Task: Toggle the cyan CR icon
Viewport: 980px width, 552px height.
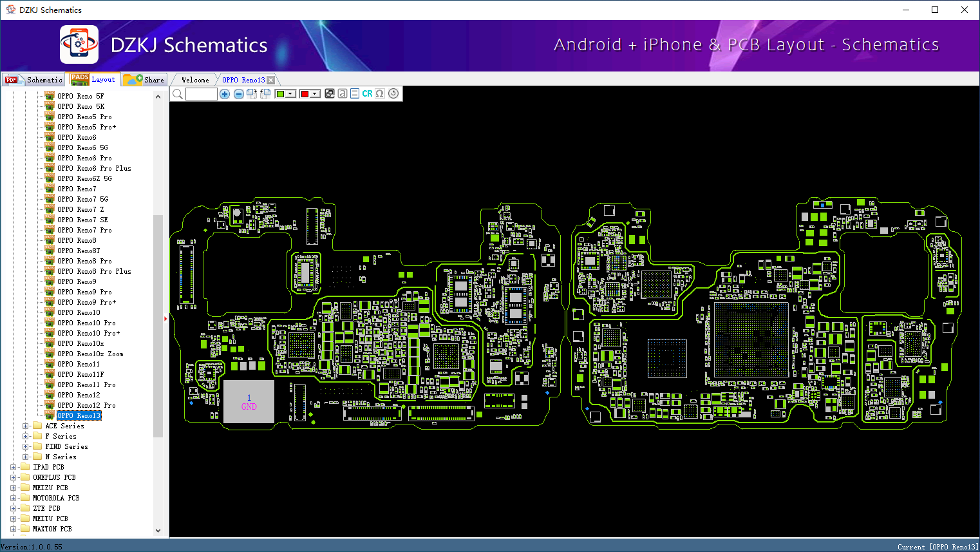Action: coord(367,93)
